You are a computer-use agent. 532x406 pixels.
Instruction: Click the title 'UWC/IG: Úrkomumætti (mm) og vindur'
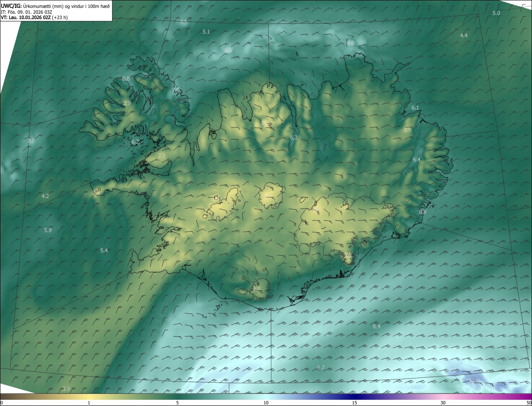click(x=56, y=5)
